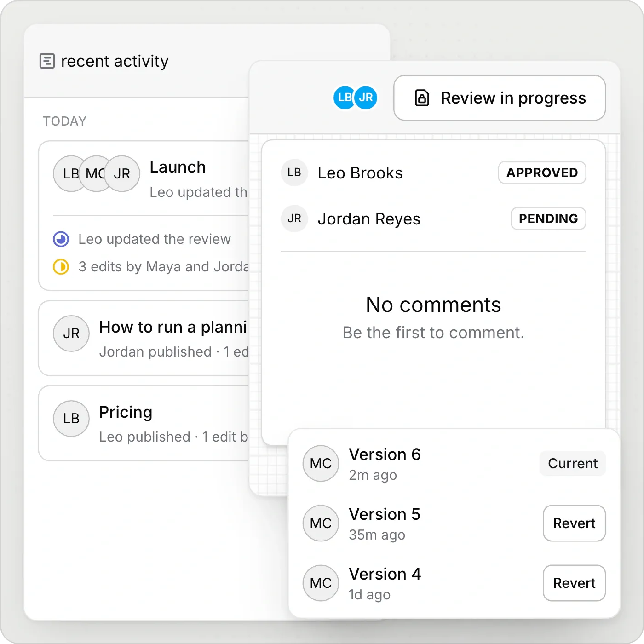The height and width of the screenshot is (644, 644).
Task: Click the recent activity document icon
Action: tap(47, 61)
